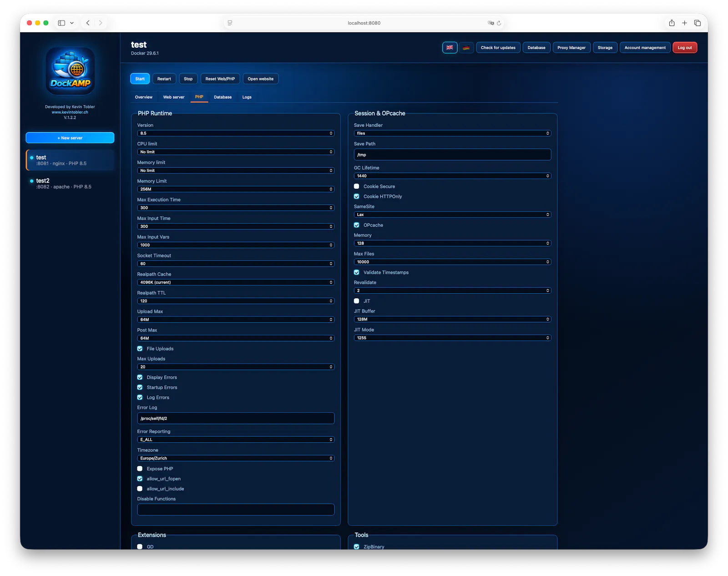Enable the JIT checkbox
The height and width of the screenshot is (576, 728).
pos(357,301)
